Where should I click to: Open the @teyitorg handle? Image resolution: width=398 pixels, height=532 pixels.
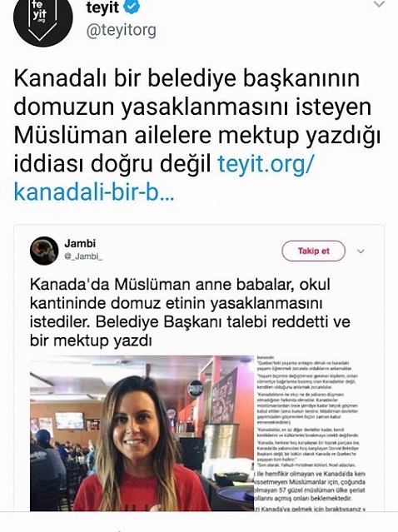(121, 30)
